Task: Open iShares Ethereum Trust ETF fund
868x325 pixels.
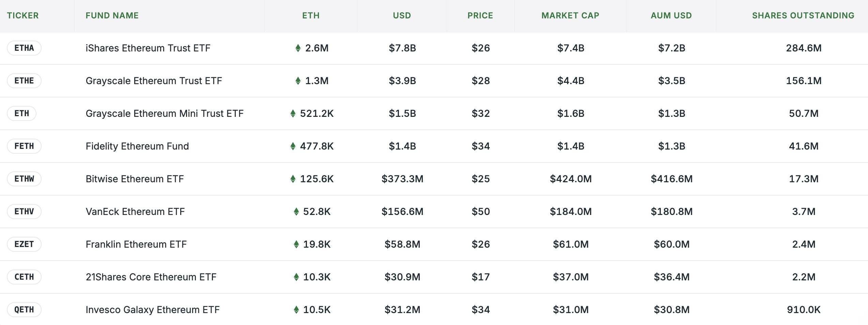Action: (148, 48)
